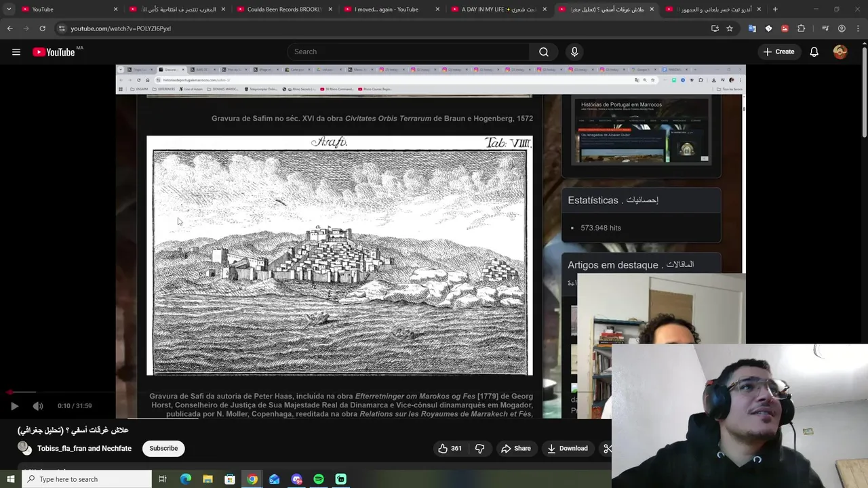Click the taskbar search box
This screenshot has height=488, width=868.
86,479
